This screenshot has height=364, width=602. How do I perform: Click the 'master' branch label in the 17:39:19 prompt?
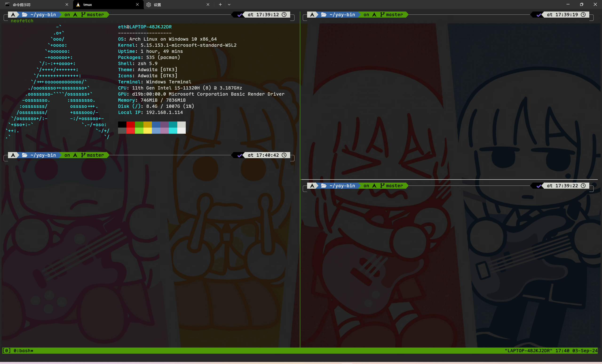click(x=395, y=15)
